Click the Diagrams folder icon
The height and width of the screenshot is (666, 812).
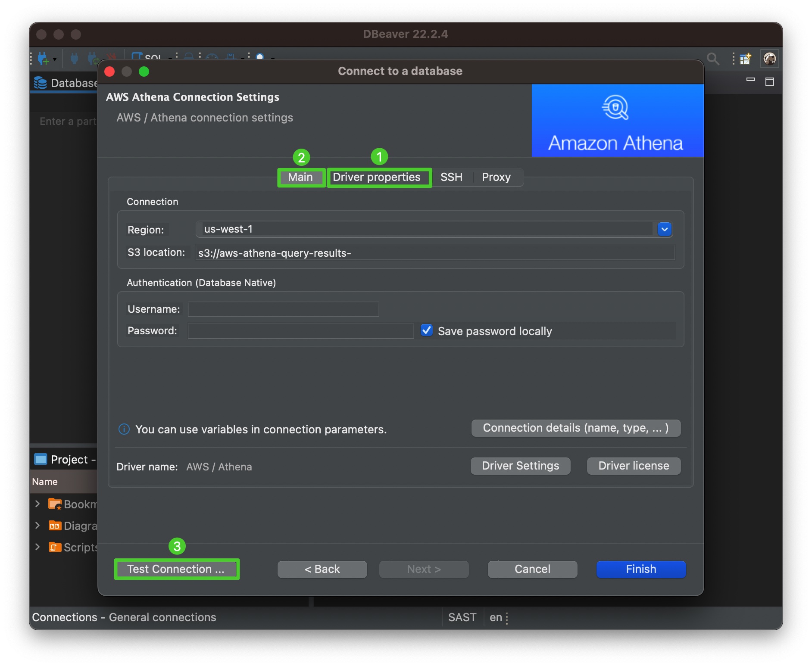tap(55, 526)
